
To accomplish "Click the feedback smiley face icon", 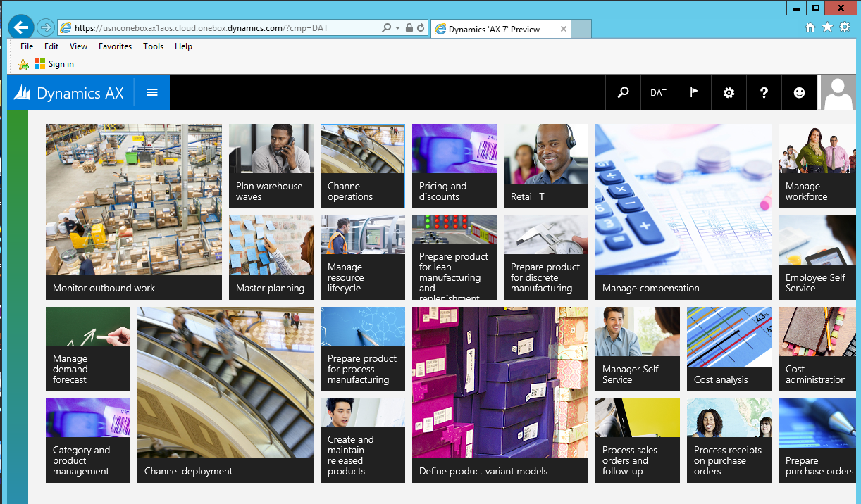I will tap(800, 92).
